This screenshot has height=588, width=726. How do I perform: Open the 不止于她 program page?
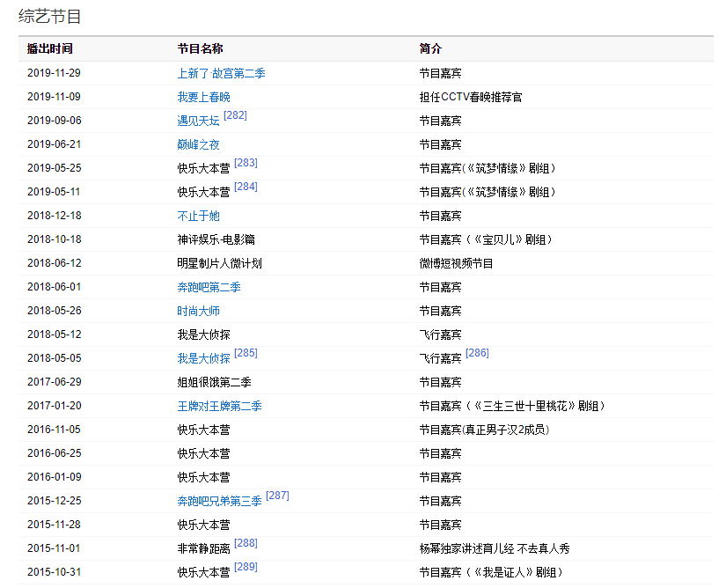click(x=198, y=216)
